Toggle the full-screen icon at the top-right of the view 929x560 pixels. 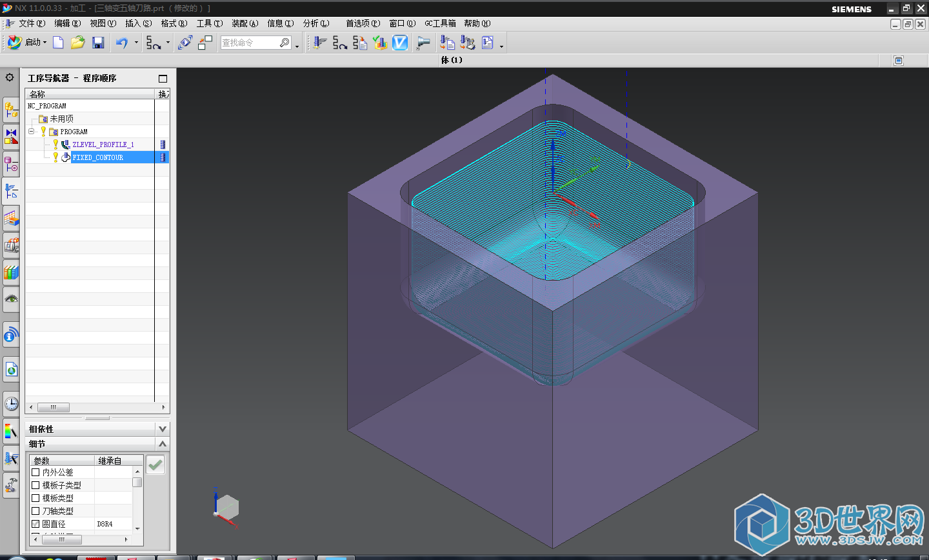(899, 61)
